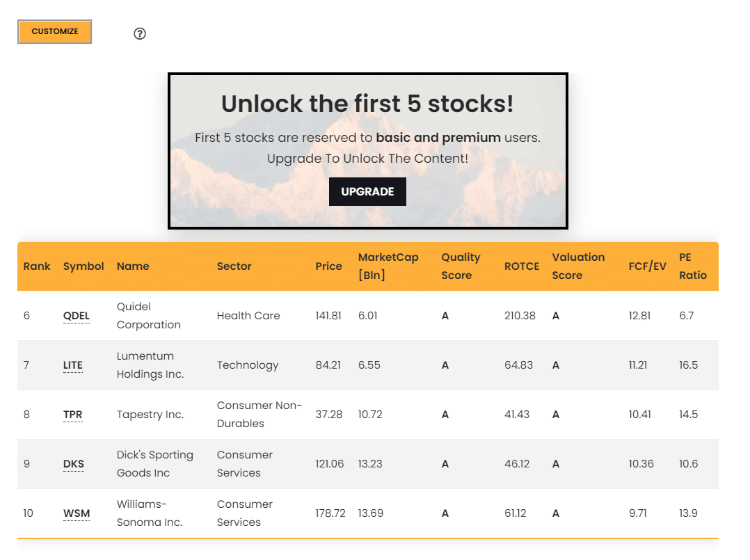Click the 37.28 price for TPR

pyautogui.click(x=328, y=414)
